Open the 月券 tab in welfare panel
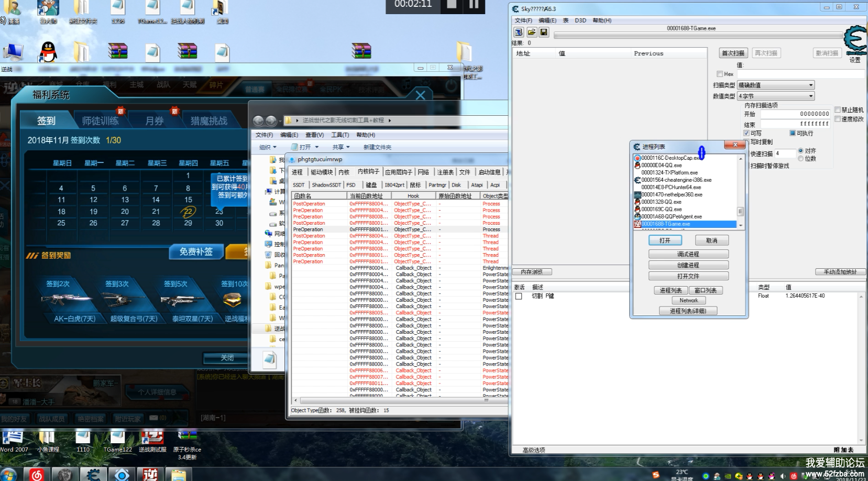 [155, 121]
